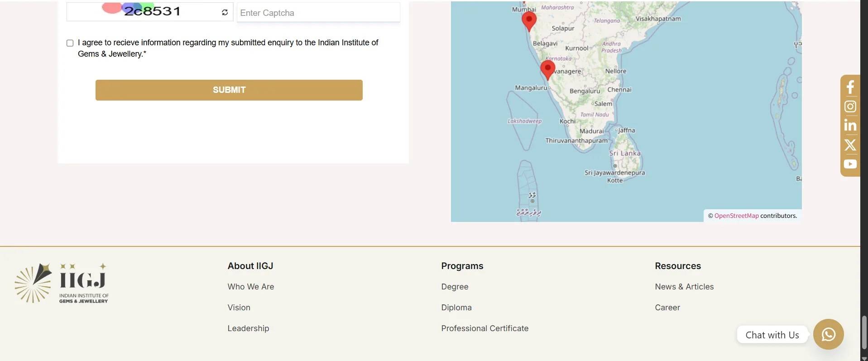Select Degree under Programs
Screen dimensions: 868x361
455,287
